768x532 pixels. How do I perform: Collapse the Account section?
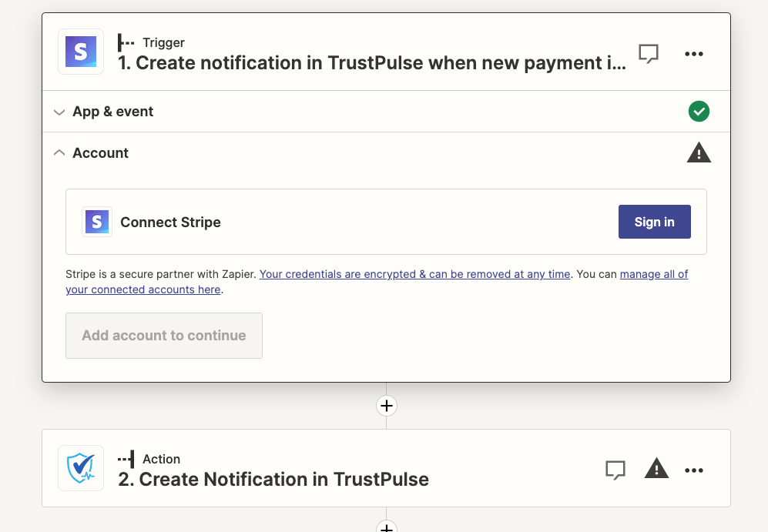tap(100, 153)
